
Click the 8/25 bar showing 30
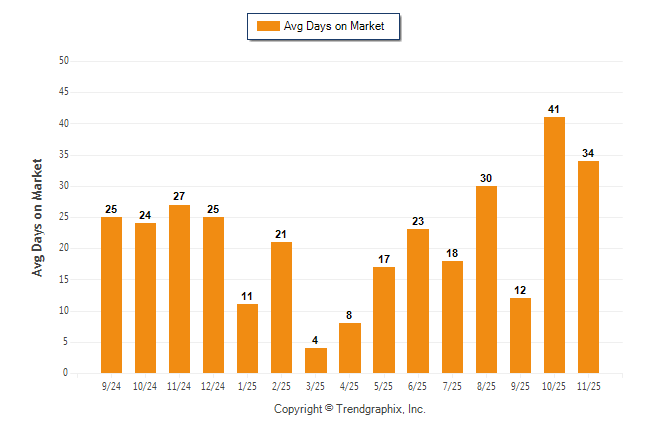(x=486, y=279)
